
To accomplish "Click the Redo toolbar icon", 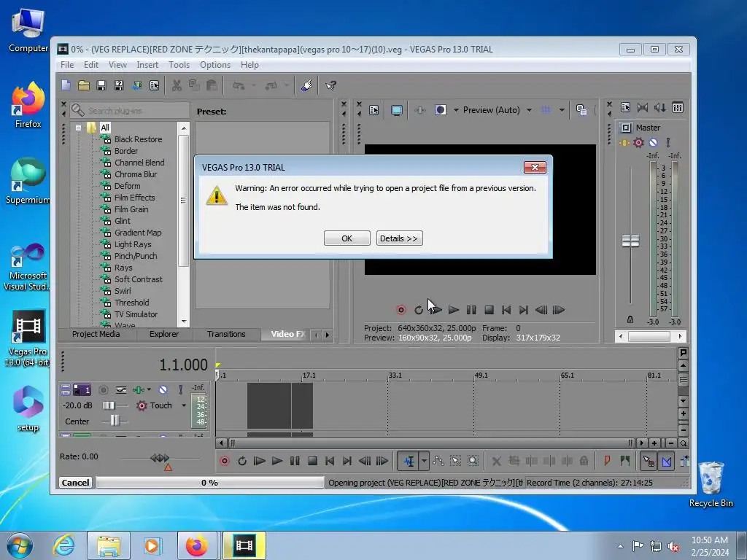I will [271, 85].
